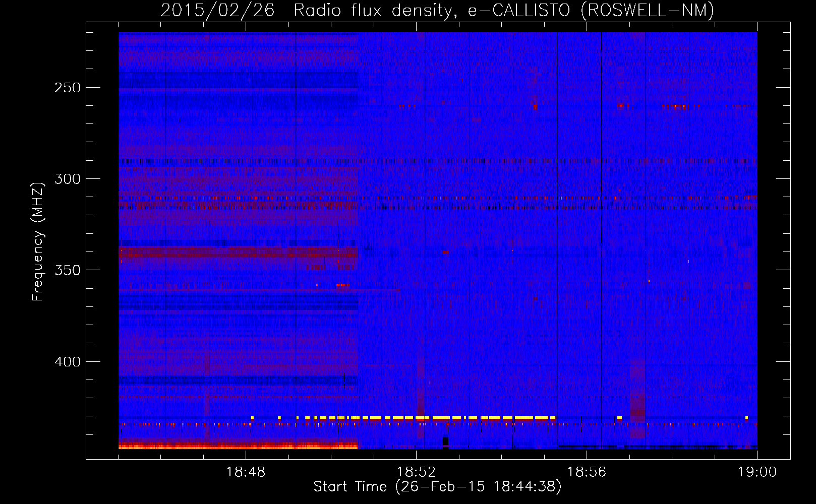Click the 18:56 time tick label
Viewport: 816px width, 504px height.
tap(587, 472)
